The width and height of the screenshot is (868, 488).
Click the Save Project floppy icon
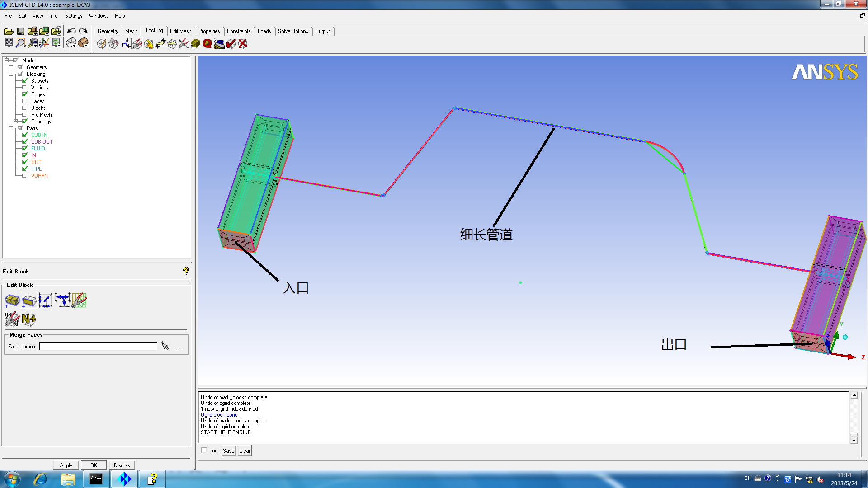[x=20, y=31]
